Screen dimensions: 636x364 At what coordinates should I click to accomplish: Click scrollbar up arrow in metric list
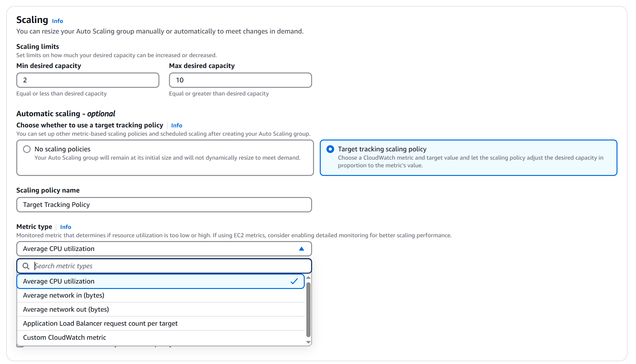[308, 277]
